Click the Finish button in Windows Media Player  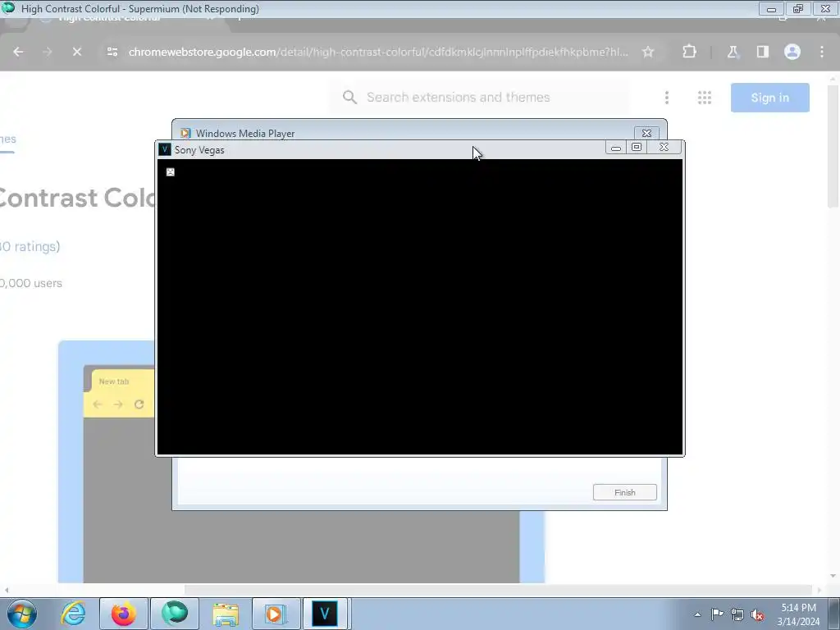(x=624, y=492)
